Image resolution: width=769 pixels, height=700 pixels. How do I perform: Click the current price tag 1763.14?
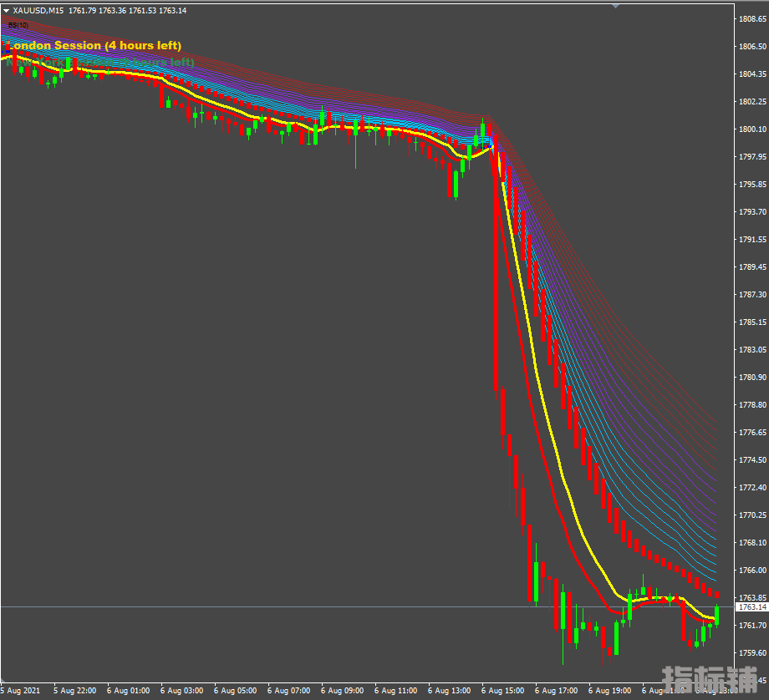(751, 607)
